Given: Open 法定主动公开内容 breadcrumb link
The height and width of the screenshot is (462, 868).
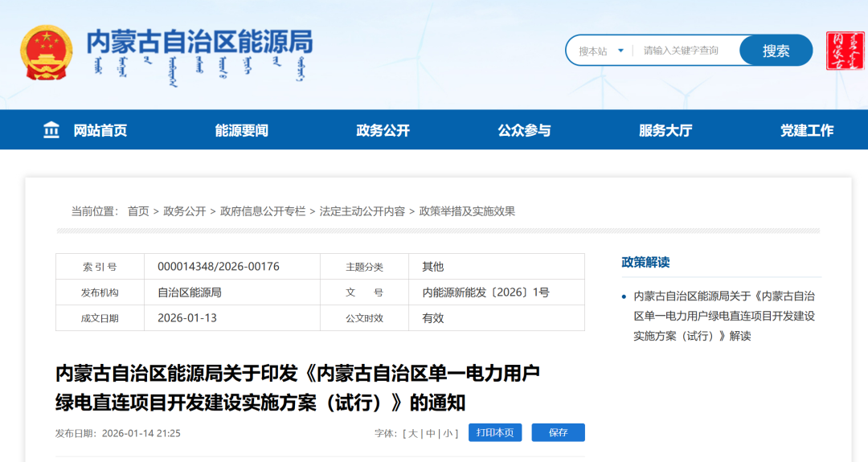Looking at the screenshot, I should pyautogui.click(x=362, y=211).
